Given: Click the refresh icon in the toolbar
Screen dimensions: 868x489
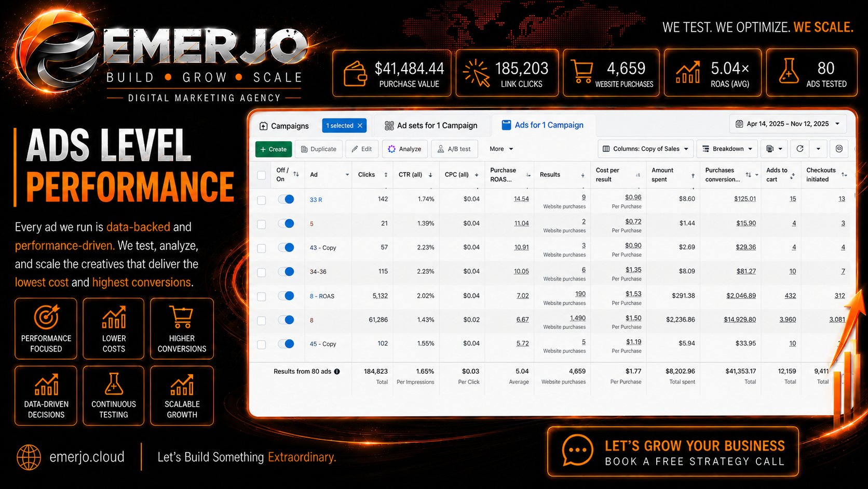Looking at the screenshot, I should (800, 149).
